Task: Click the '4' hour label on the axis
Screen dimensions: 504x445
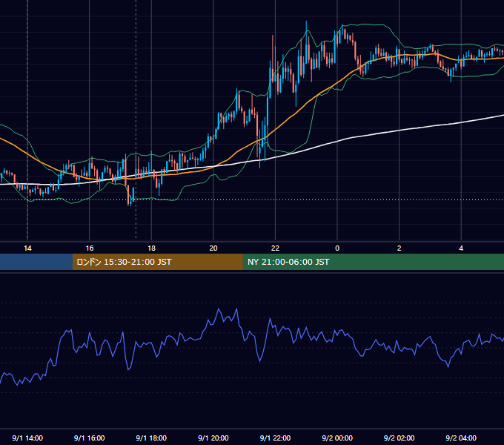Action: pos(461,248)
